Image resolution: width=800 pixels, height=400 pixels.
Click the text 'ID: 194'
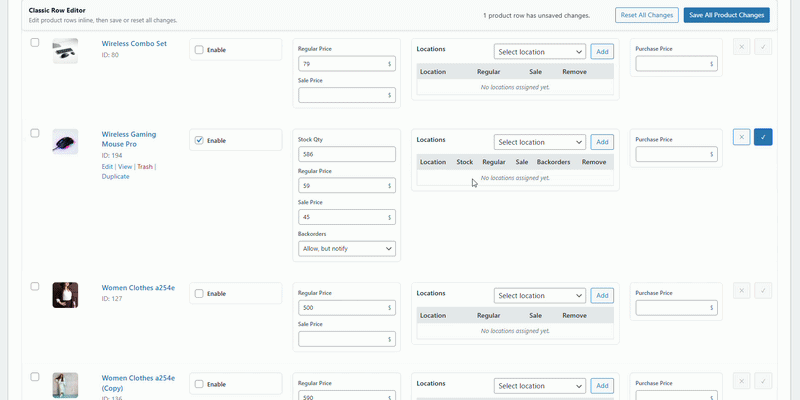tap(112, 156)
